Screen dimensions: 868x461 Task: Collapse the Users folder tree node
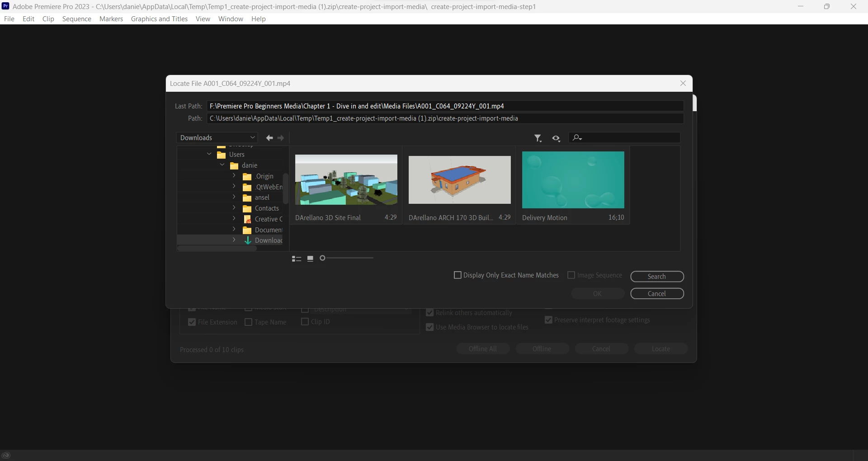point(209,154)
